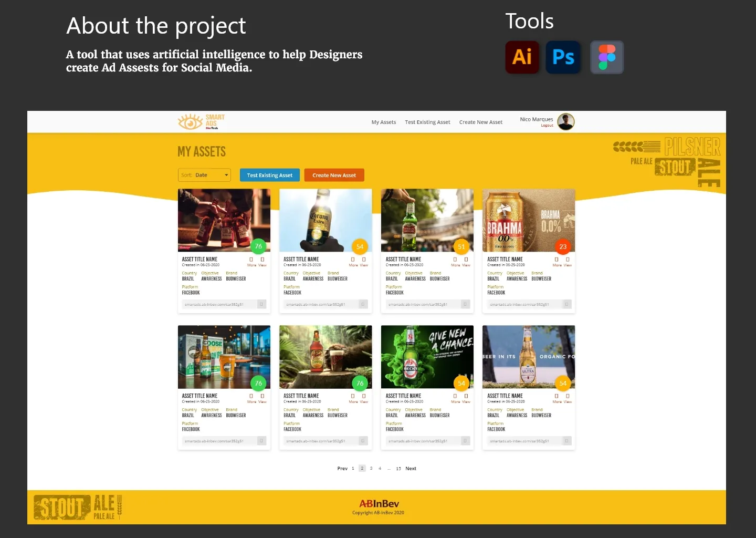Jump to page 15 in pagination
756x538 pixels.
(398, 469)
